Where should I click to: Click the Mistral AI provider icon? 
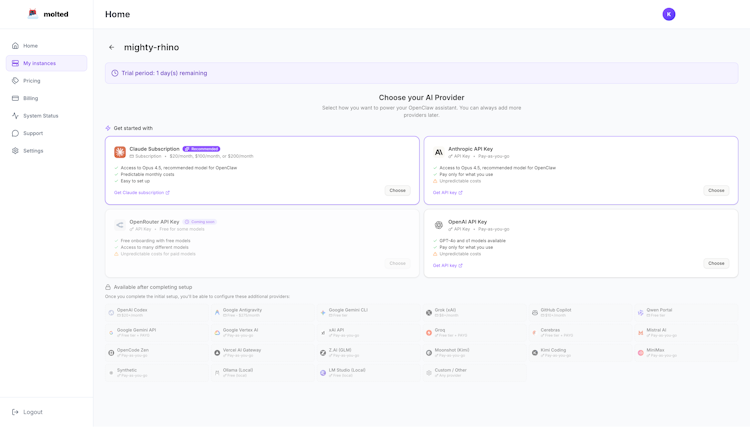[640, 333]
